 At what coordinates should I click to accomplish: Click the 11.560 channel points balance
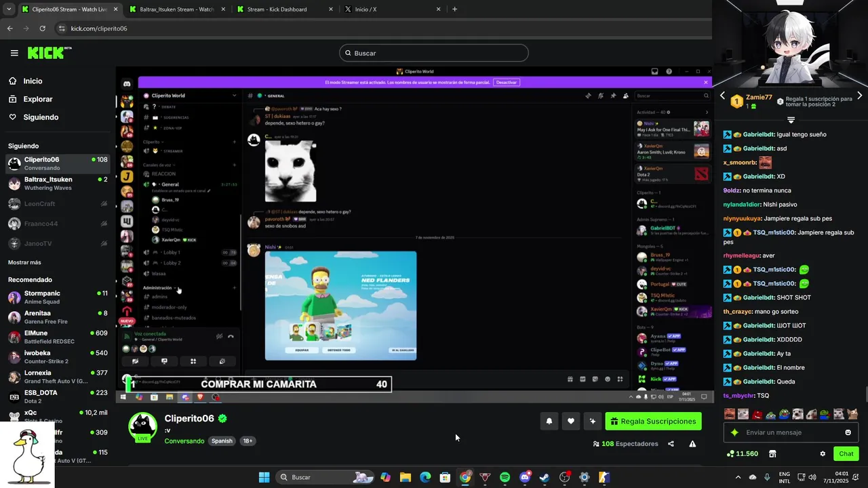pyautogui.click(x=742, y=453)
